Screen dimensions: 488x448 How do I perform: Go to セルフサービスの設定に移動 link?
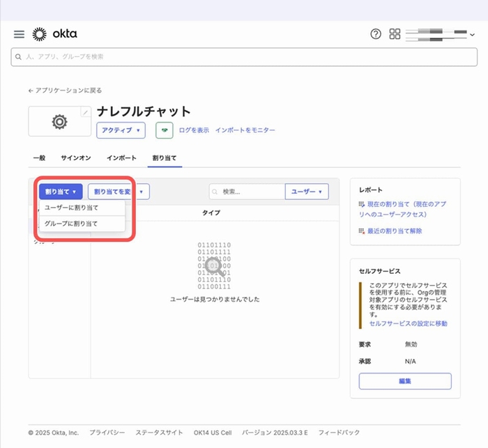tap(408, 323)
